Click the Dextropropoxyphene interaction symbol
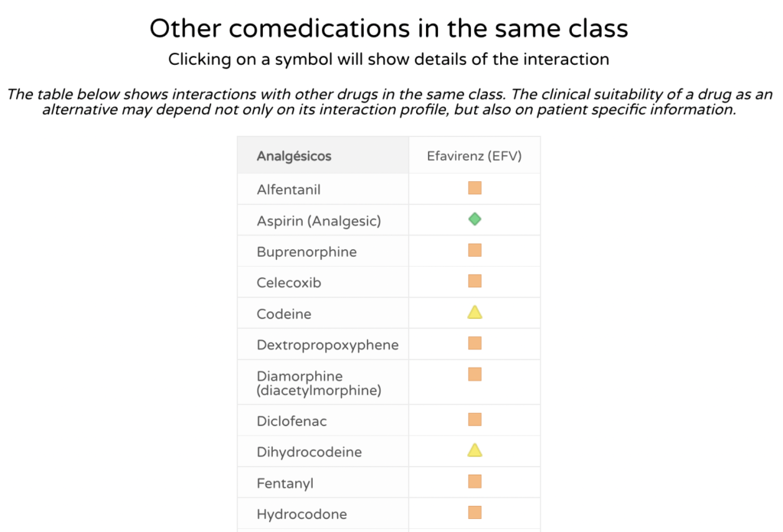 tap(474, 343)
